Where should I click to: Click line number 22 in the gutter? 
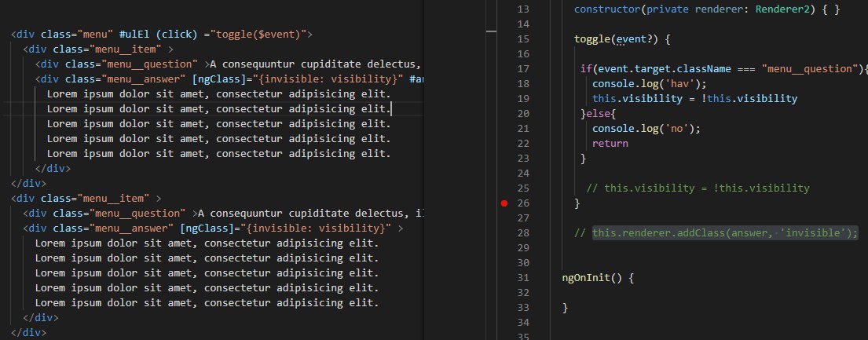click(x=522, y=144)
